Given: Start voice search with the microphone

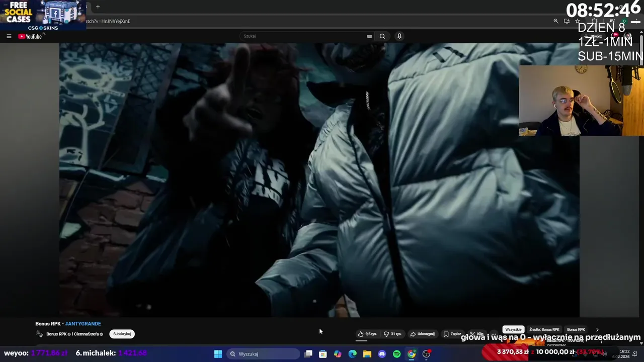Looking at the screenshot, I should coord(399,36).
